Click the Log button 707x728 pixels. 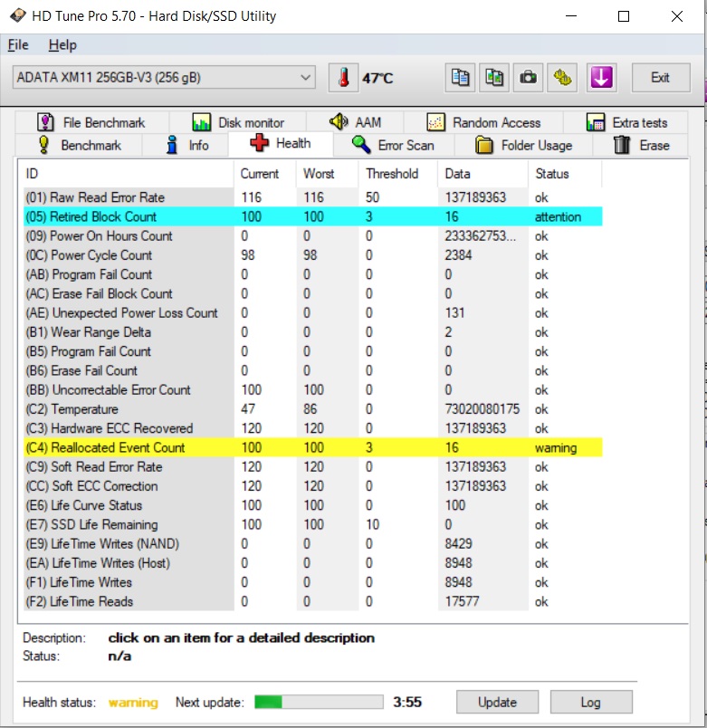(x=591, y=702)
